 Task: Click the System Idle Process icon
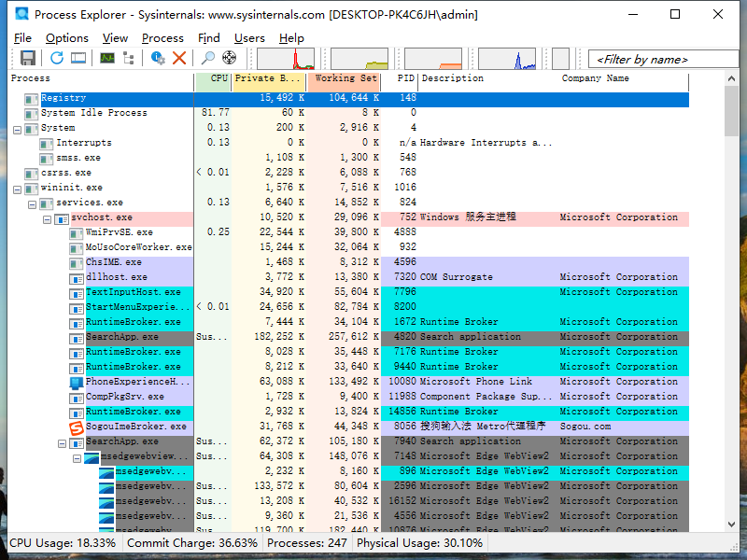tap(32, 114)
